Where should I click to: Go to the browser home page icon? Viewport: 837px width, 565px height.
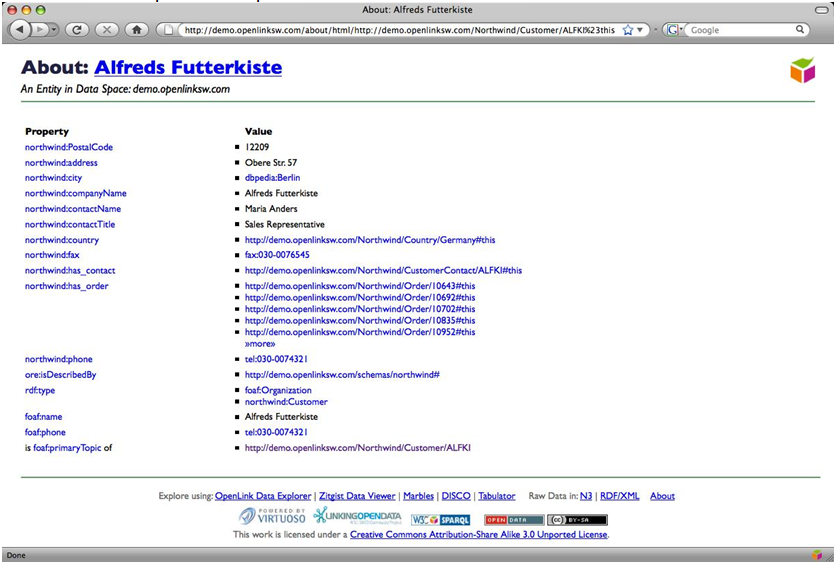(136, 29)
